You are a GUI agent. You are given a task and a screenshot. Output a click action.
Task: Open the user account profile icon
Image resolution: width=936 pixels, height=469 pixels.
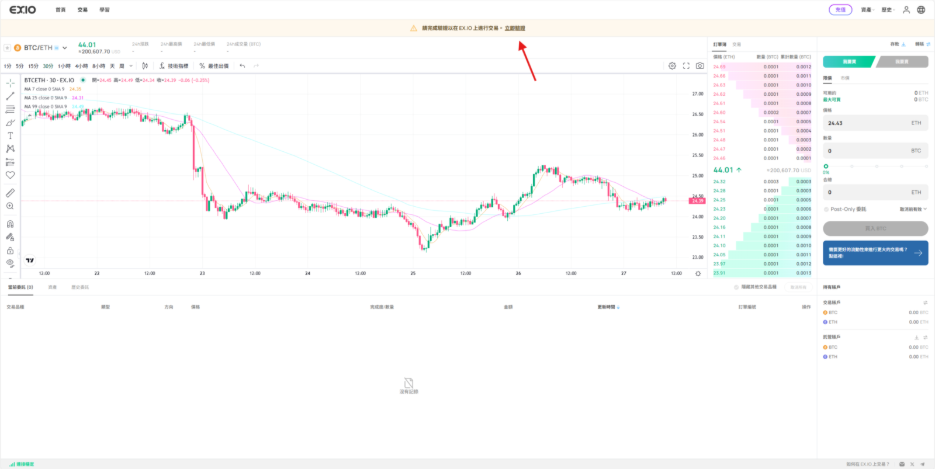point(906,10)
